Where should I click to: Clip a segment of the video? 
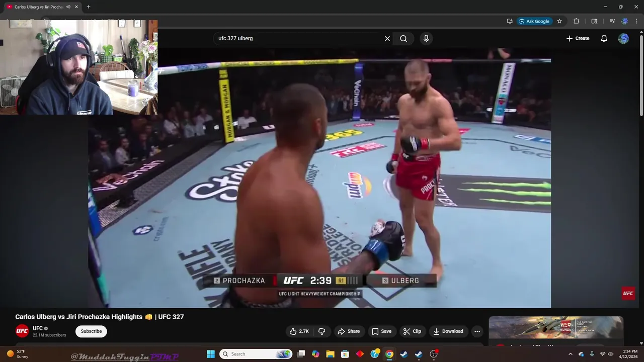point(412,331)
